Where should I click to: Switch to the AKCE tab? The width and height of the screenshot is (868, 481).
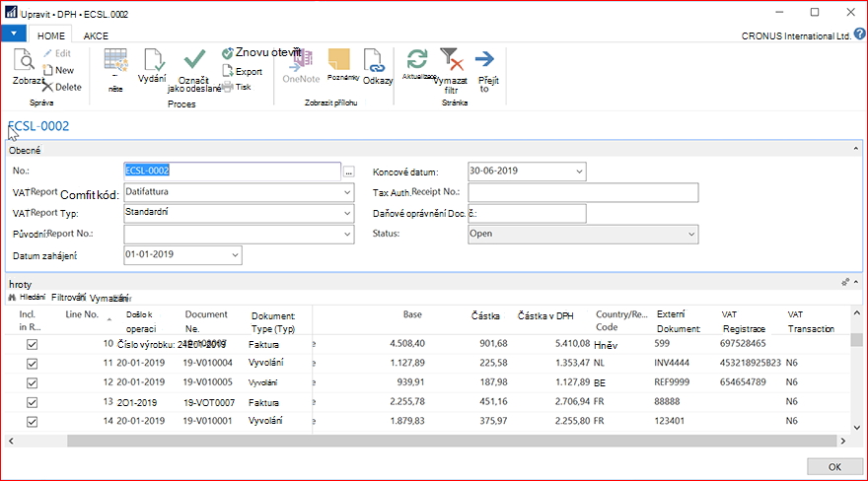[x=96, y=35]
